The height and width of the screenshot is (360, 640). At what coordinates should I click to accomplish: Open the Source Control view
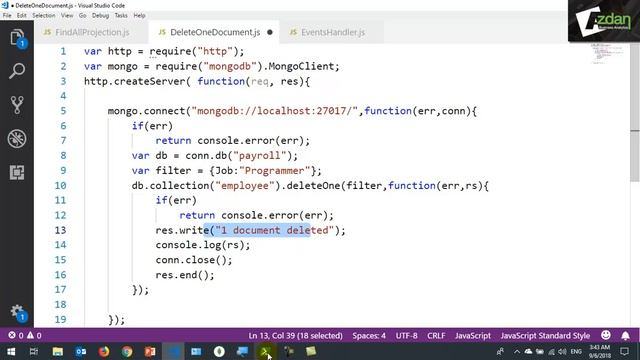[17, 105]
